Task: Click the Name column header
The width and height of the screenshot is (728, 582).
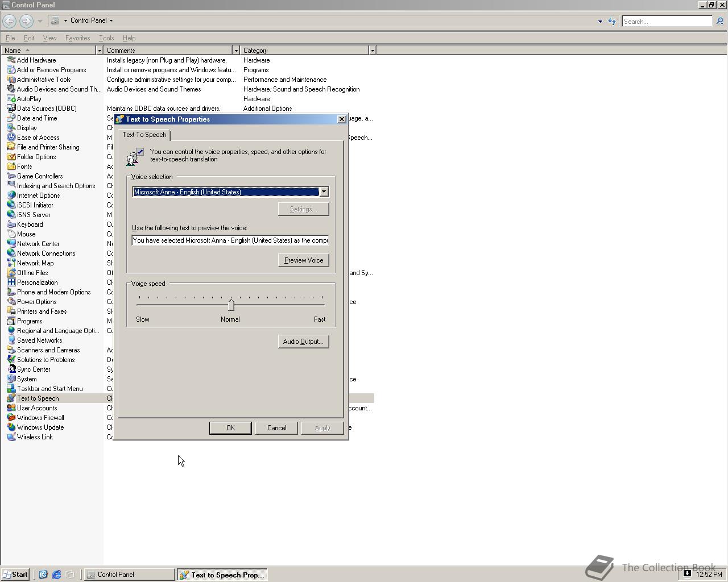Action: coord(48,51)
